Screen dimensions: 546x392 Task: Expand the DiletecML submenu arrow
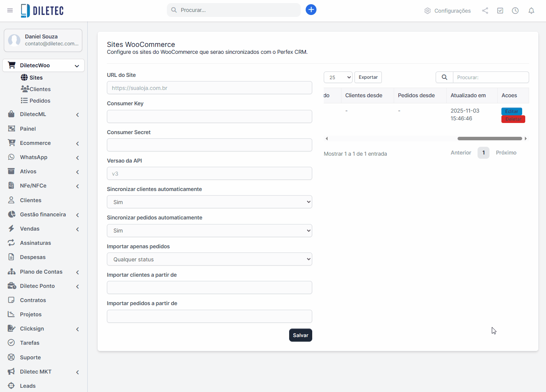pyautogui.click(x=78, y=115)
